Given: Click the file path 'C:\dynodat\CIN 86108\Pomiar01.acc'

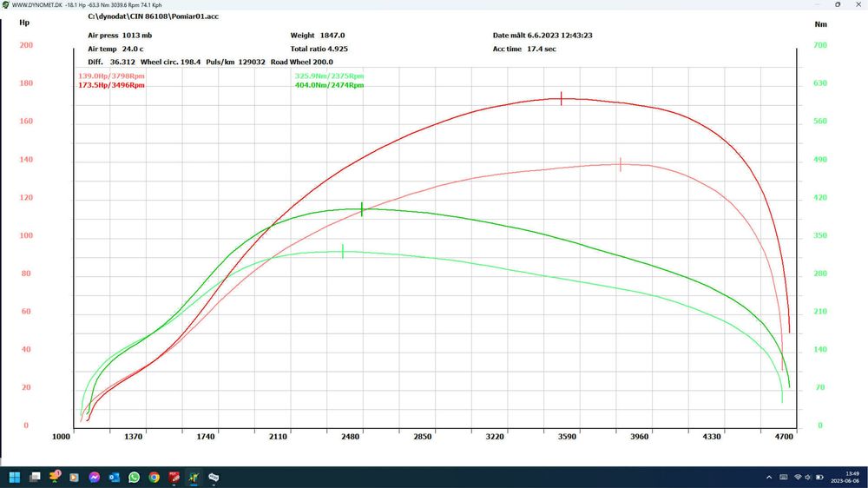Looking at the screenshot, I should pos(154,16).
